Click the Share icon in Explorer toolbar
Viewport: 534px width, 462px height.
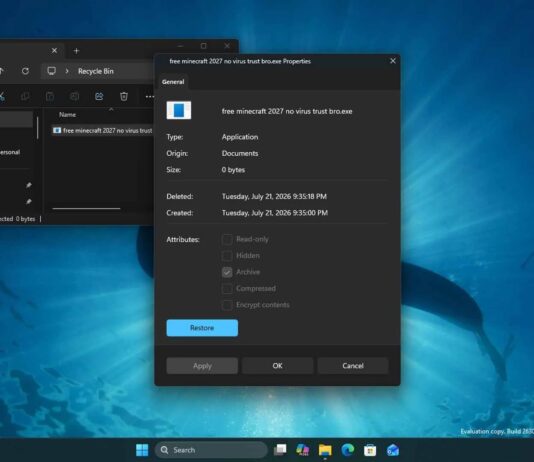tap(99, 96)
